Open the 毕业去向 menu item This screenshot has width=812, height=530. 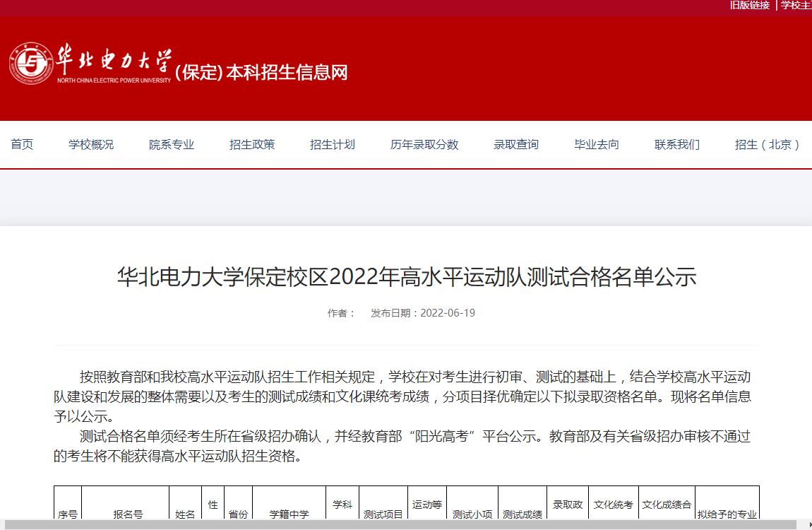point(597,145)
